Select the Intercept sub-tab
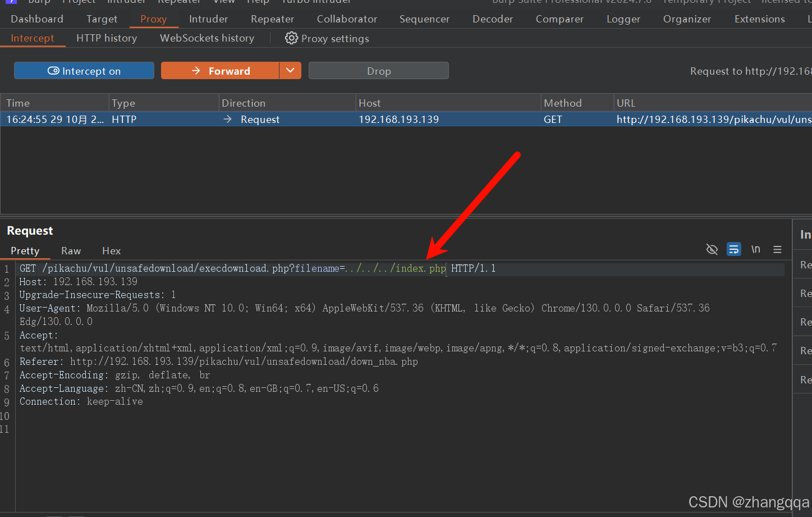 (33, 38)
